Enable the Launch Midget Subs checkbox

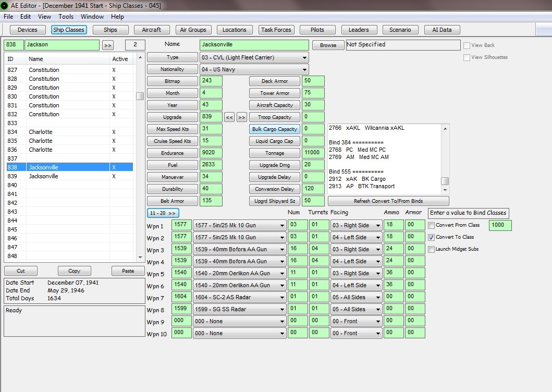[431, 249]
